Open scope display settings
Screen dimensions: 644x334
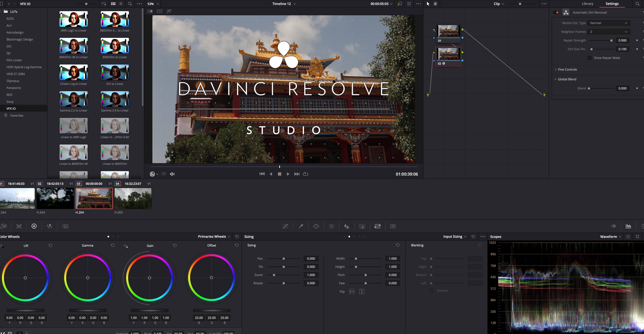(x=628, y=236)
